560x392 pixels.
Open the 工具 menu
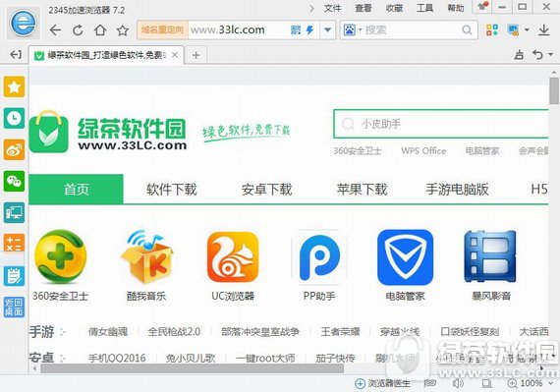click(424, 8)
